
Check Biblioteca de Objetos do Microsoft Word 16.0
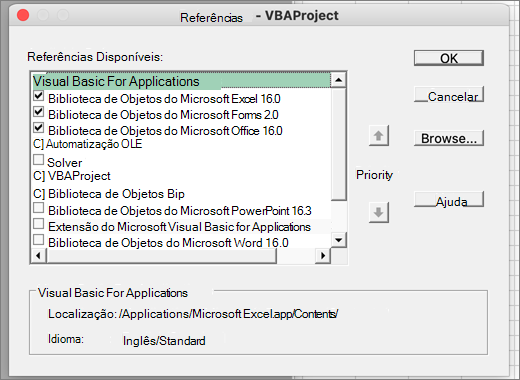click(39, 240)
